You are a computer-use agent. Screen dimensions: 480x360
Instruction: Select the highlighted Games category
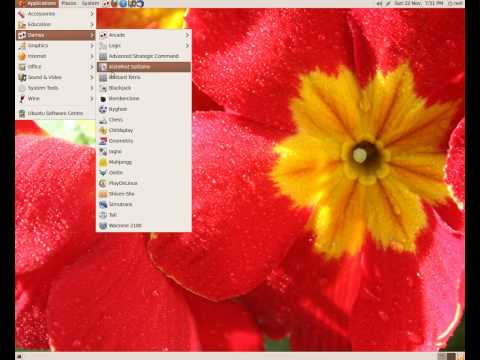[56, 35]
